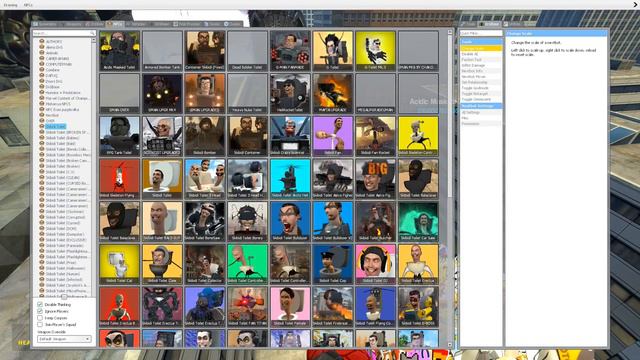Select the purple-background Skibidi Fan icon
The height and width of the screenshot is (360, 640).
[x=333, y=136]
